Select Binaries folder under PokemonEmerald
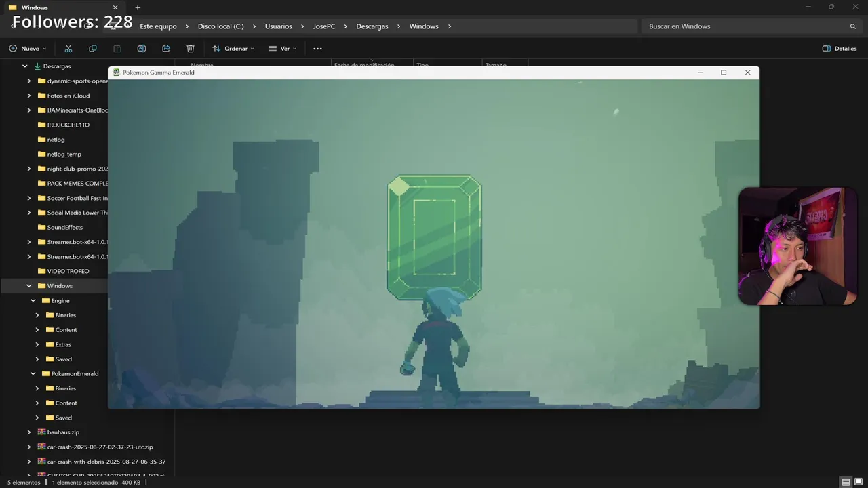 (x=65, y=389)
